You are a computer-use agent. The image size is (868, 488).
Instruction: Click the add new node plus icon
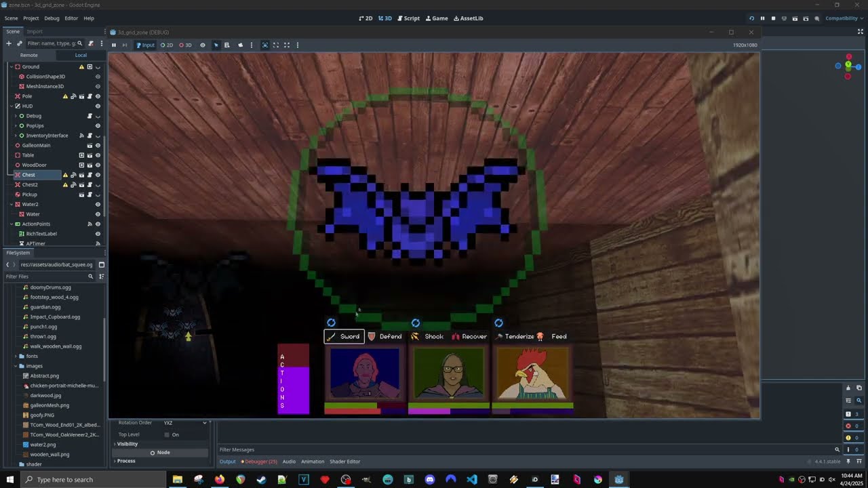click(x=9, y=43)
